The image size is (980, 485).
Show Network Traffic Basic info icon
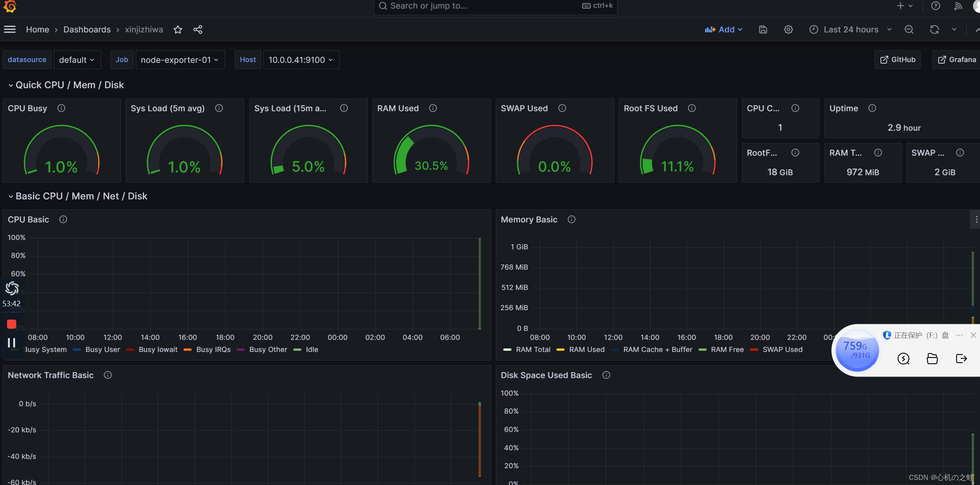(108, 375)
